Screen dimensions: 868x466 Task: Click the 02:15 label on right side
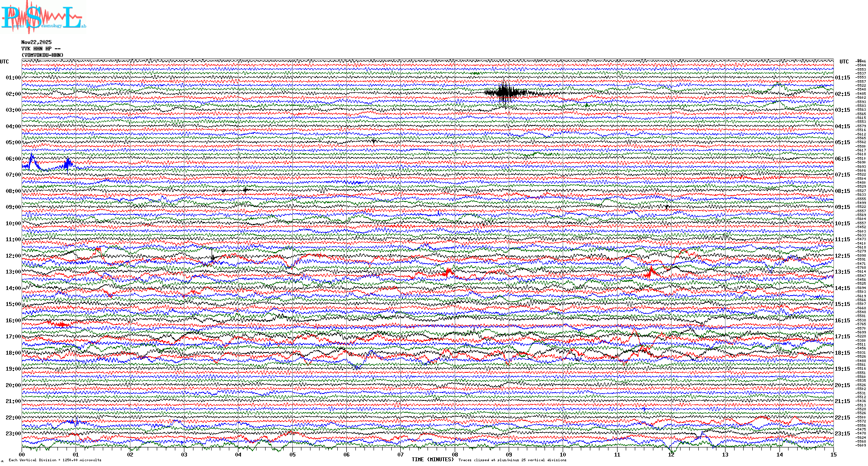842,94
